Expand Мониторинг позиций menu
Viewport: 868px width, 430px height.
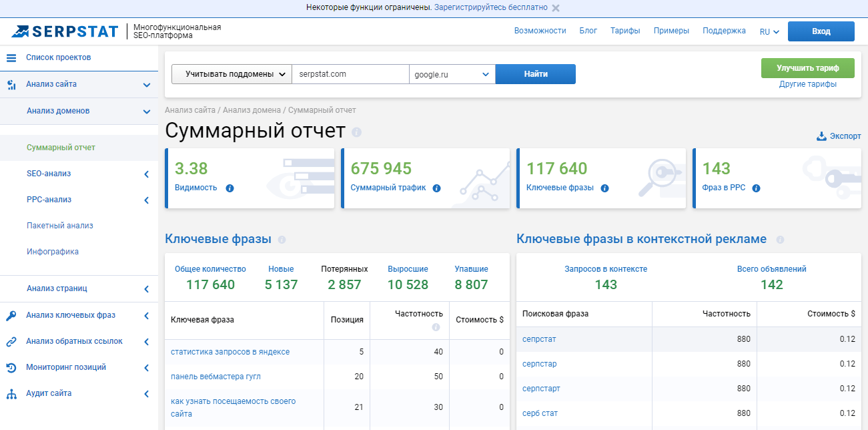[146, 368]
